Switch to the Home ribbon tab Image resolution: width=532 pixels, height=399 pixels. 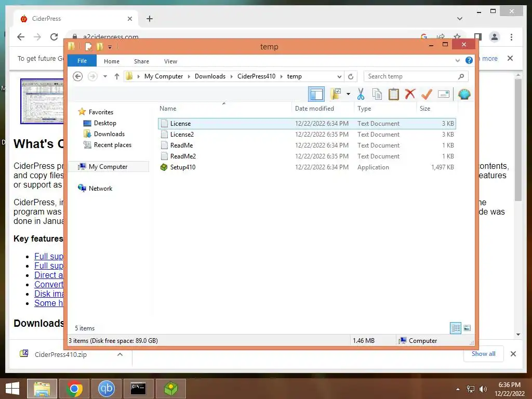(x=112, y=61)
